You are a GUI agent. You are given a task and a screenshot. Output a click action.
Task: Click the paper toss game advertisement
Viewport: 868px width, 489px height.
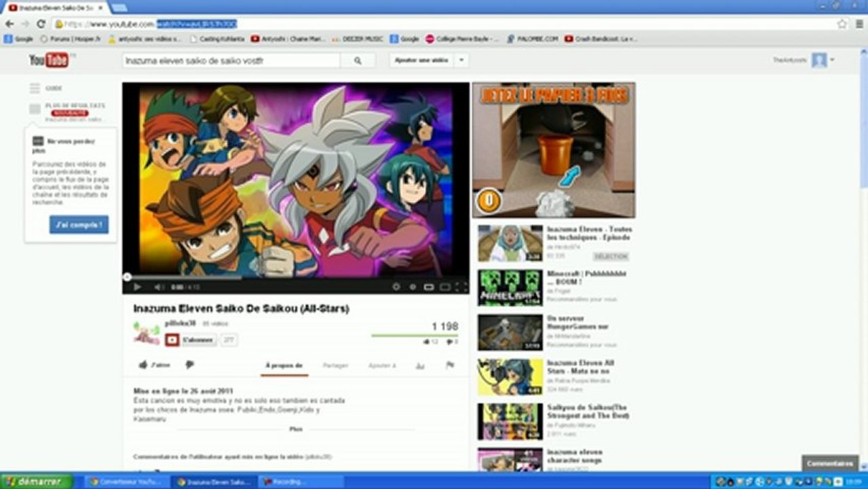(554, 150)
